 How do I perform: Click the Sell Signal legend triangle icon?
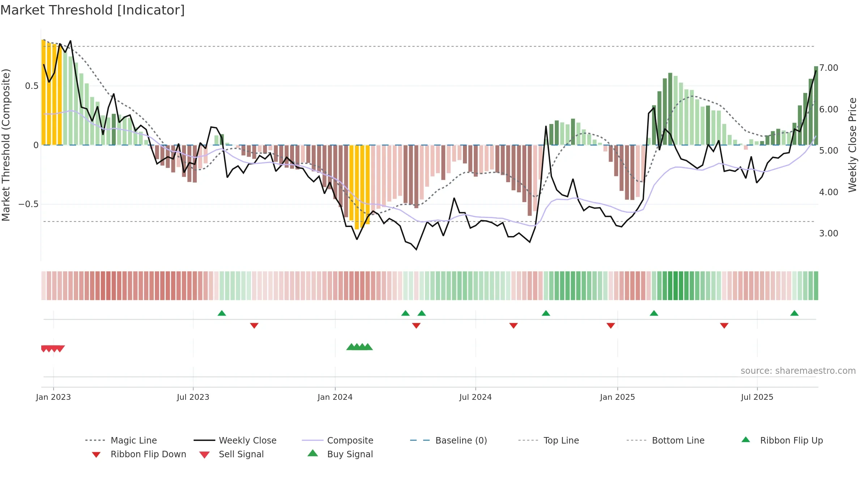(204, 455)
